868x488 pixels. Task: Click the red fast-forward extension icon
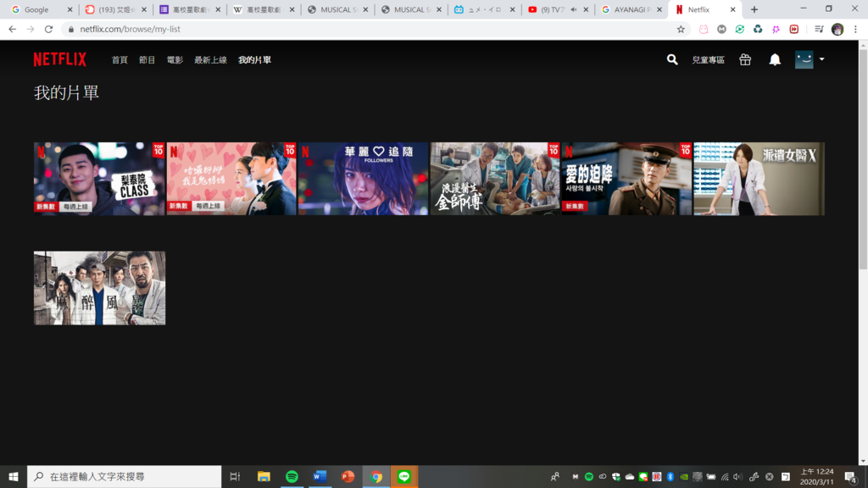pos(793,30)
